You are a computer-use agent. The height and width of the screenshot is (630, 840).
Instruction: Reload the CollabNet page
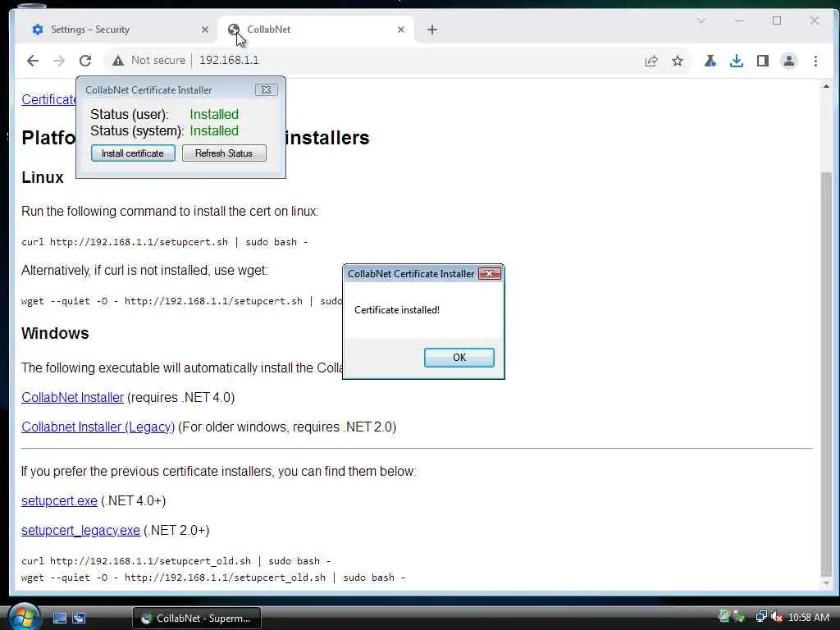click(85, 61)
